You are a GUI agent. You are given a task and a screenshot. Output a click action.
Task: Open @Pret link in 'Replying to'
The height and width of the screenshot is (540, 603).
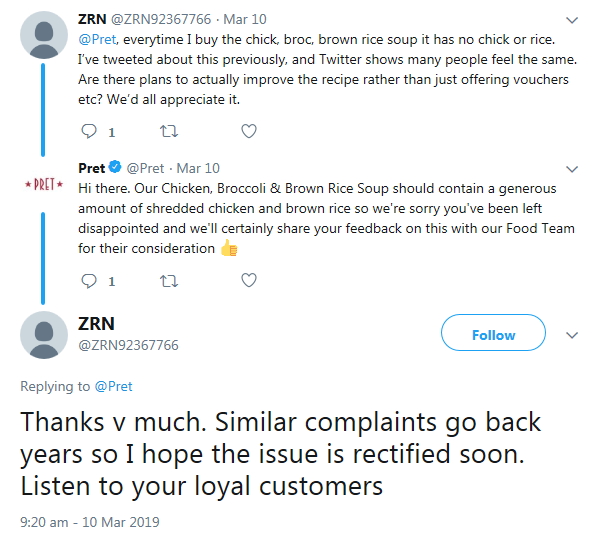114,386
